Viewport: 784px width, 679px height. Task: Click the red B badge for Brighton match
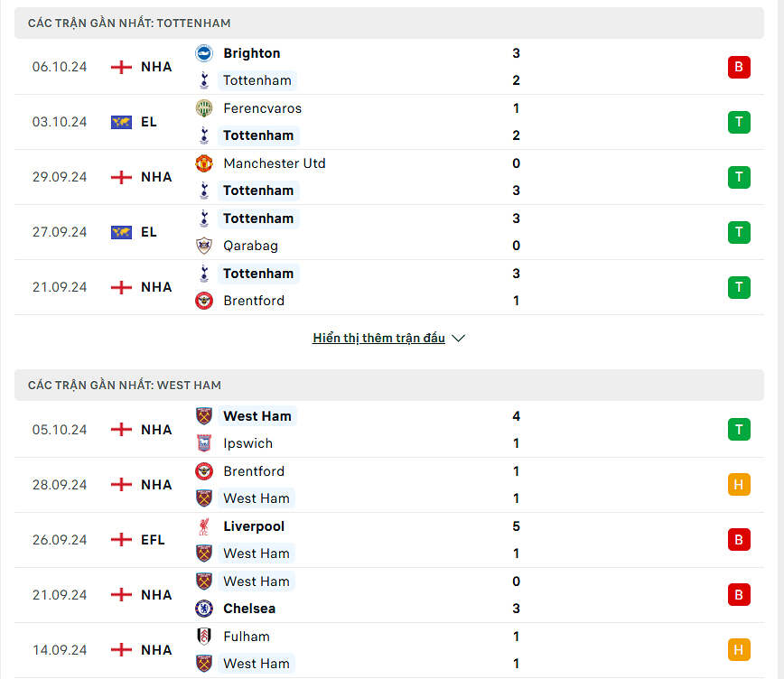click(x=739, y=67)
